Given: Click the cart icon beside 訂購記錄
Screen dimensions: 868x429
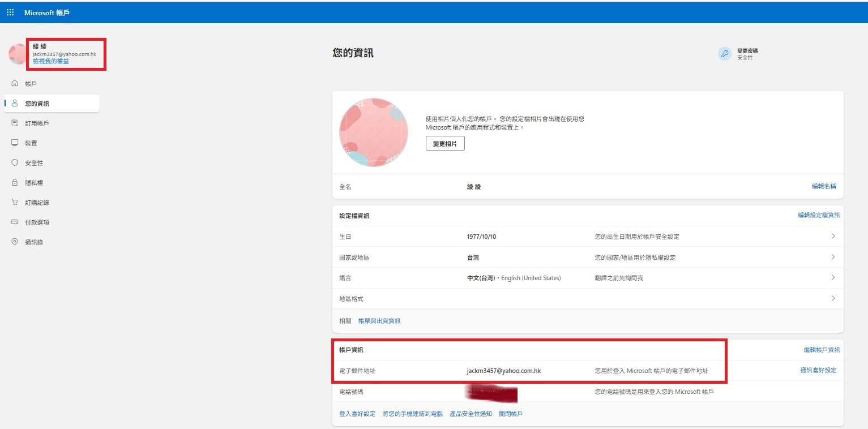Looking at the screenshot, I should coord(15,202).
